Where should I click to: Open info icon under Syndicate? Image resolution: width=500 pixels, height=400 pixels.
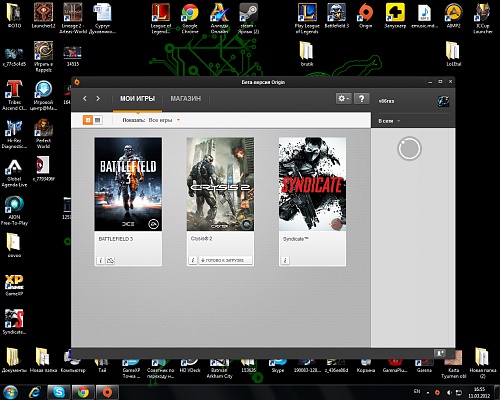point(285,260)
